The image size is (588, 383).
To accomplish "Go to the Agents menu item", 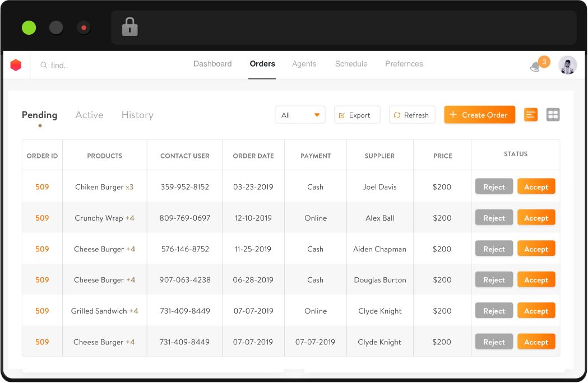I will pos(304,64).
